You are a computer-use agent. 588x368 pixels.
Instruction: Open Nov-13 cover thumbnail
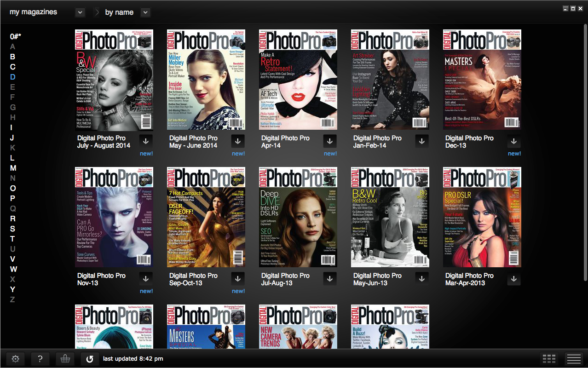(114, 217)
